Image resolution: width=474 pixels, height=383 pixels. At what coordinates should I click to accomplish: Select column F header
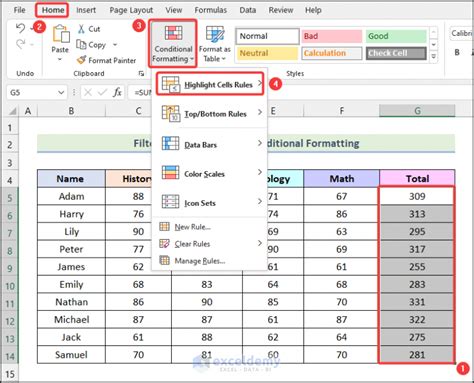point(341,111)
